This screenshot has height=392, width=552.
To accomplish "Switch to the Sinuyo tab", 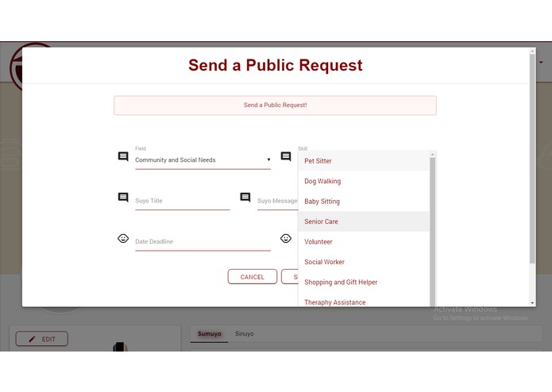I will pos(245,333).
